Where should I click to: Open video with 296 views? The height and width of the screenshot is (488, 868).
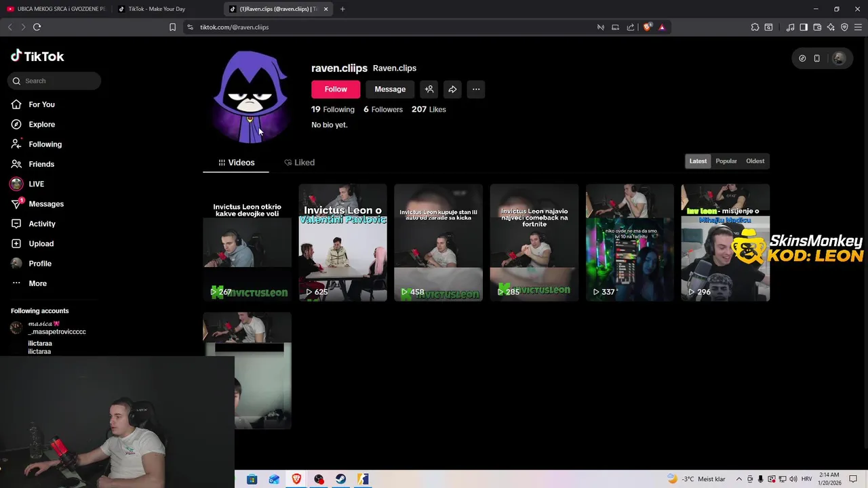point(726,243)
